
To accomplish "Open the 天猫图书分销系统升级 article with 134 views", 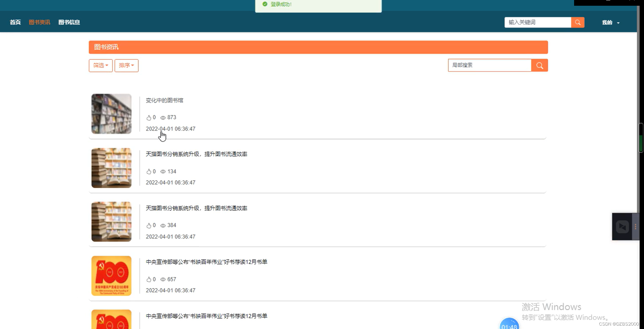I will [x=197, y=154].
